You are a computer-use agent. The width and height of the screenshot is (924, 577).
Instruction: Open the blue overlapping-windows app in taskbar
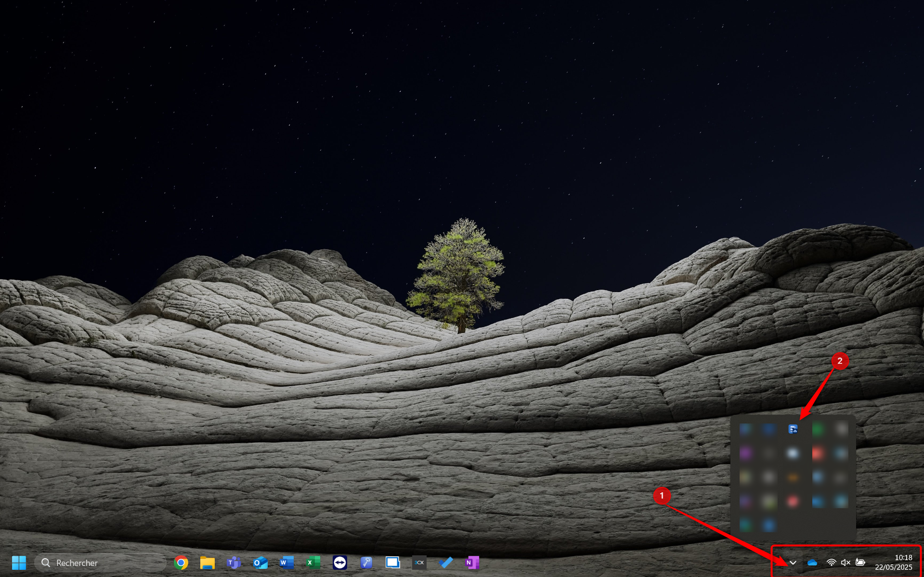coord(392,562)
